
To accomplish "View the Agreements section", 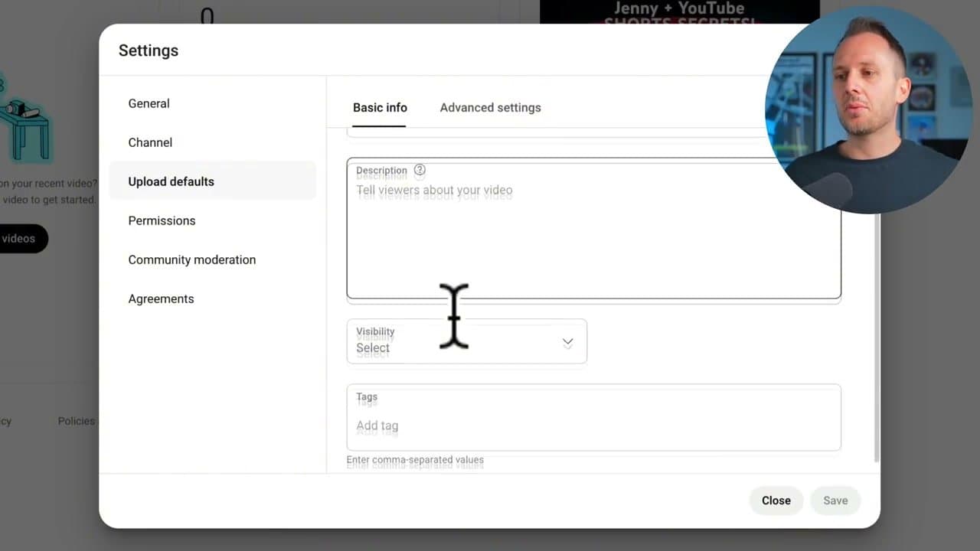I will [161, 298].
